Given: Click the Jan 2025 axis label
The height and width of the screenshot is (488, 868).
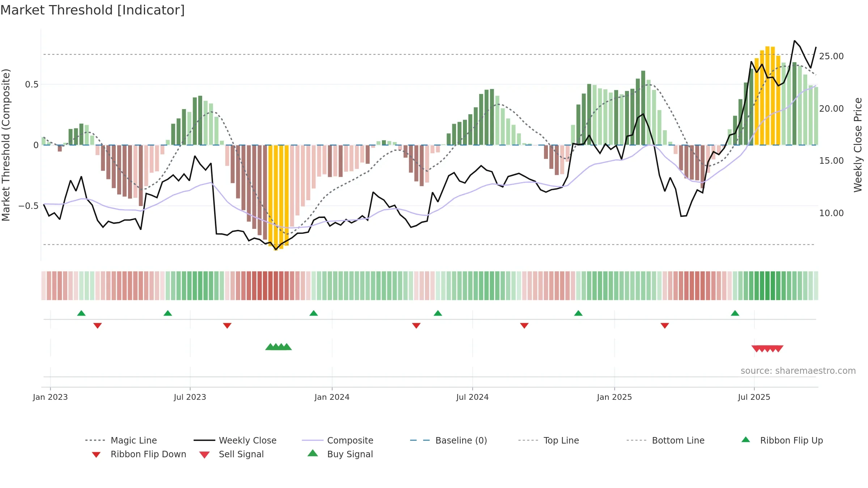Looking at the screenshot, I should click(x=614, y=397).
